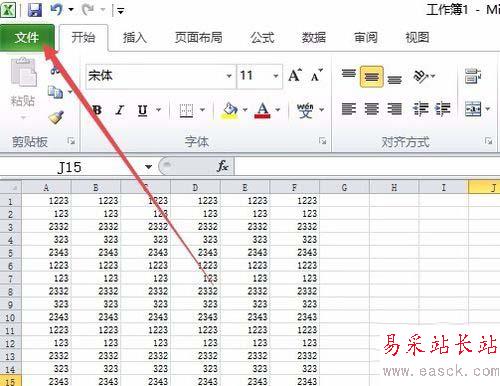This screenshot has width=500, height=386.
Task: Click the Merge and Center icon
Action: tap(473, 109)
